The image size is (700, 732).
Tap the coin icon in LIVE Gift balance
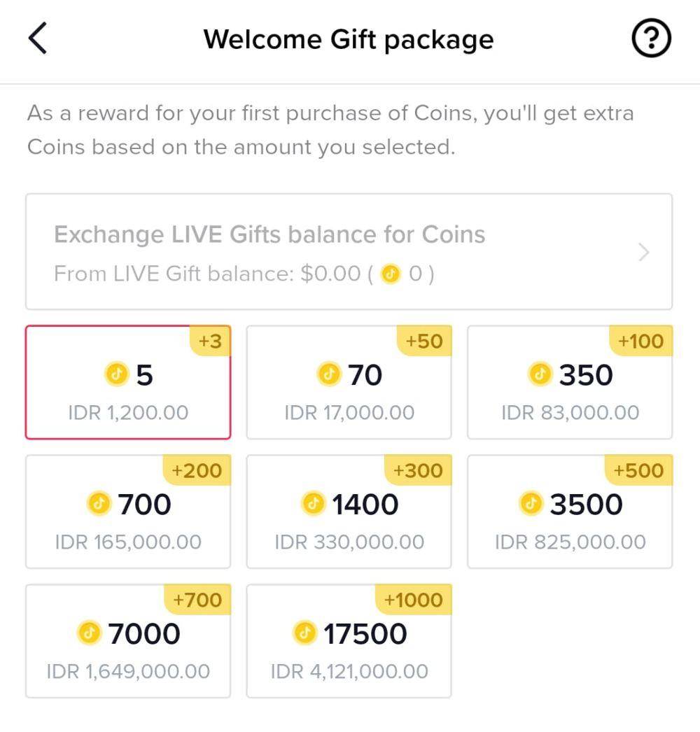[391, 274]
